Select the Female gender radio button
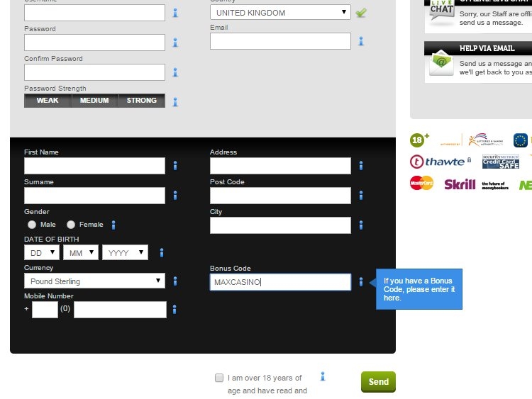This screenshot has width=532, height=399. pyautogui.click(x=71, y=225)
